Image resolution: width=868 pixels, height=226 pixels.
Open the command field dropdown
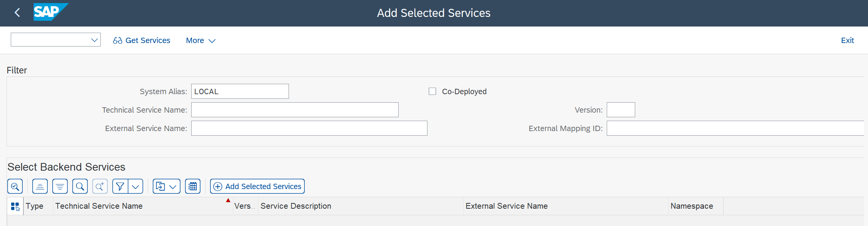[94, 40]
